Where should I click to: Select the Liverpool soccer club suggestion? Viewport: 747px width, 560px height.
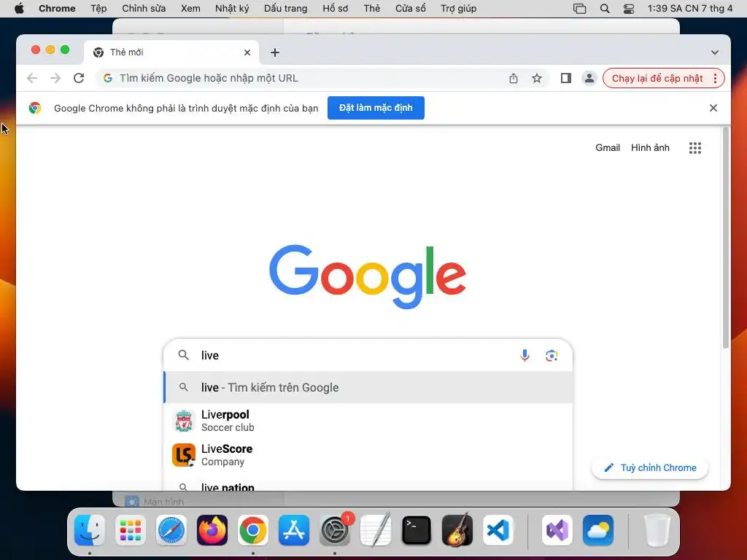(368, 421)
